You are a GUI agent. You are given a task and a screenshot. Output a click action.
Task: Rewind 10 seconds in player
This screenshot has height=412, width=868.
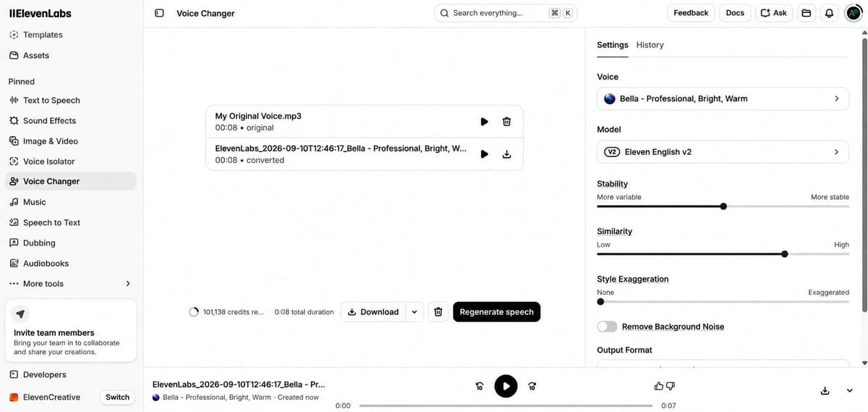(479, 387)
